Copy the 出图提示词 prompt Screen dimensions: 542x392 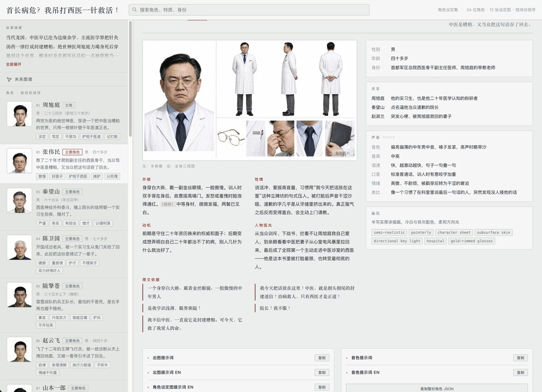click(x=322, y=358)
